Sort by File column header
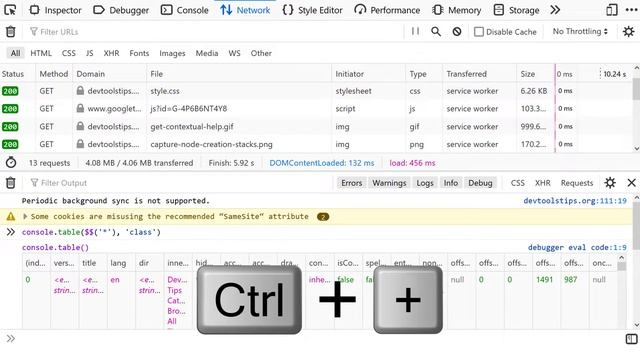The image size is (640, 360). coord(239,74)
